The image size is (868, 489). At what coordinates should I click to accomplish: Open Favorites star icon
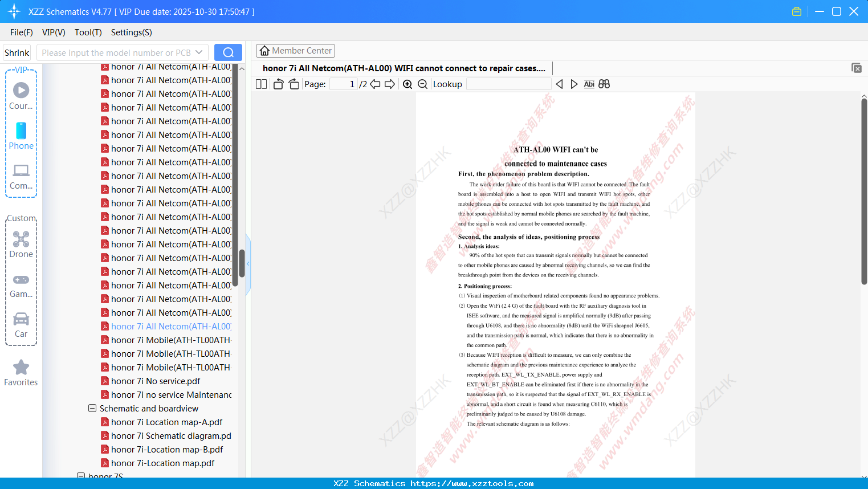[21, 367]
